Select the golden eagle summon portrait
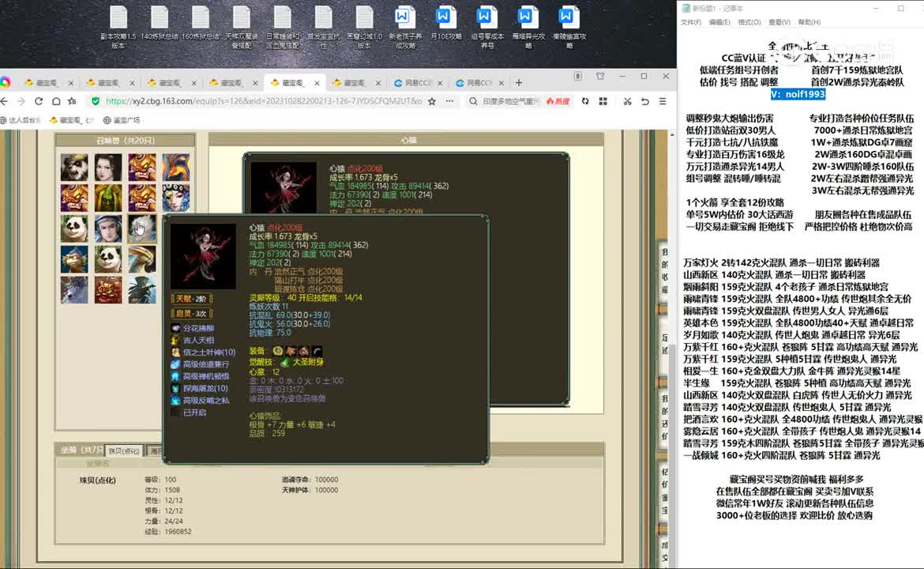 point(142,259)
